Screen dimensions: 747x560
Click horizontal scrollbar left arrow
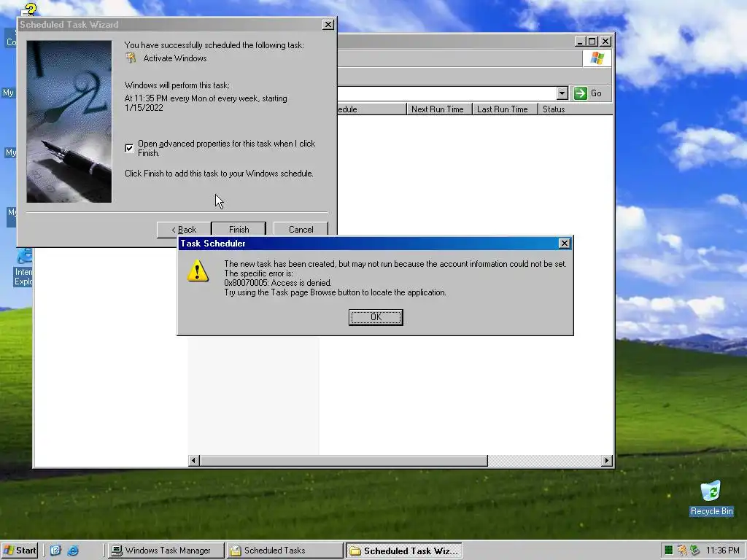194,461
